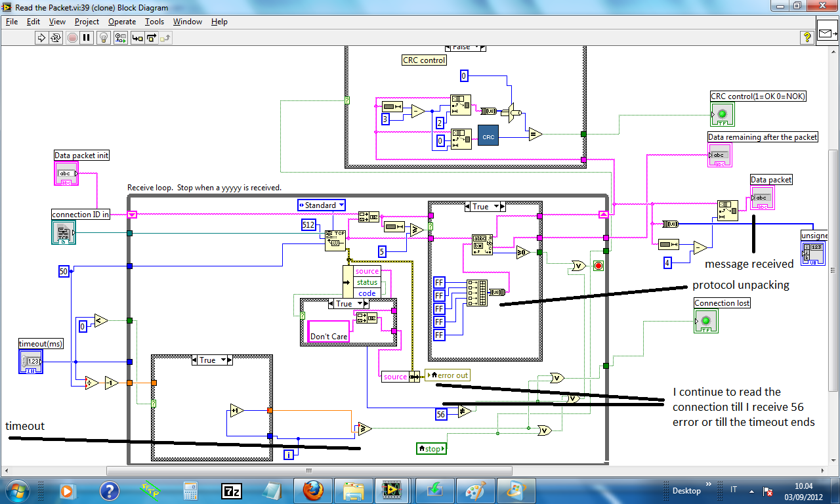Select the loop iteration terminal i
This screenshot has width=840, height=504.
[288, 454]
